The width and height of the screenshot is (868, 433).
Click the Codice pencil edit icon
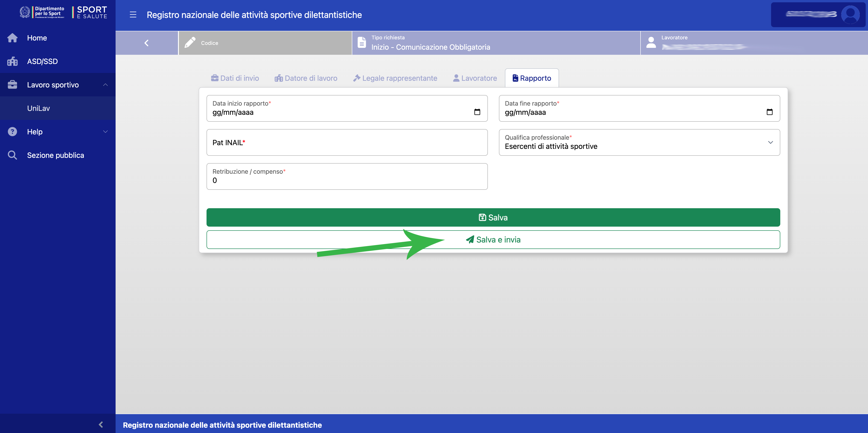coord(190,43)
